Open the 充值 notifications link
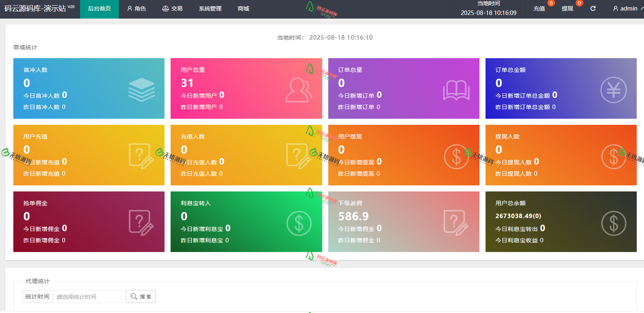 tap(539, 8)
